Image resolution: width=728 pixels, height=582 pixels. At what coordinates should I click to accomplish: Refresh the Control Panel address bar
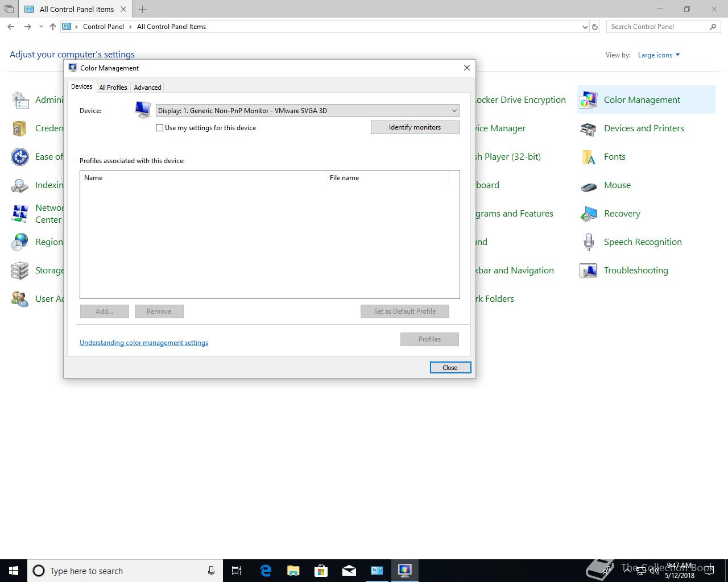pyautogui.click(x=595, y=27)
